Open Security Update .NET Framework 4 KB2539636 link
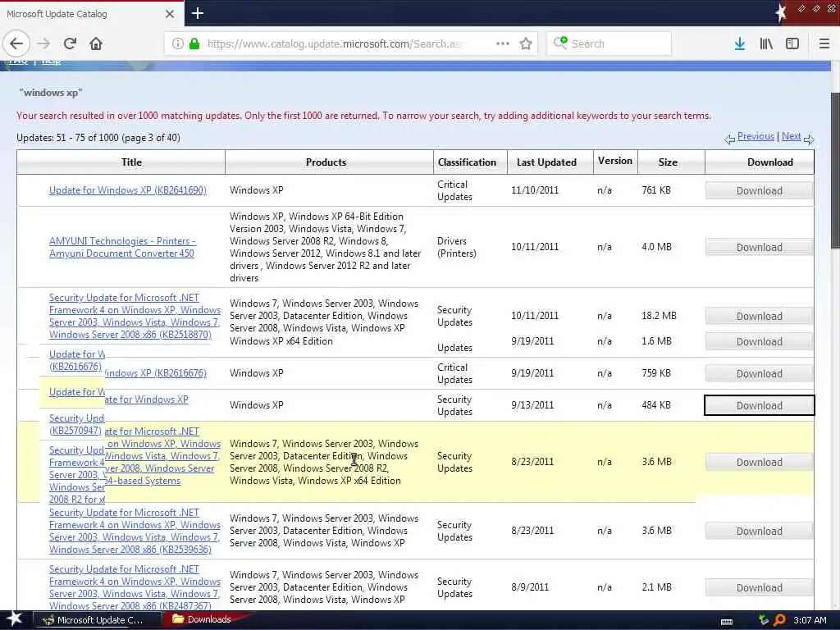840x630 pixels. tap(135, 531)
